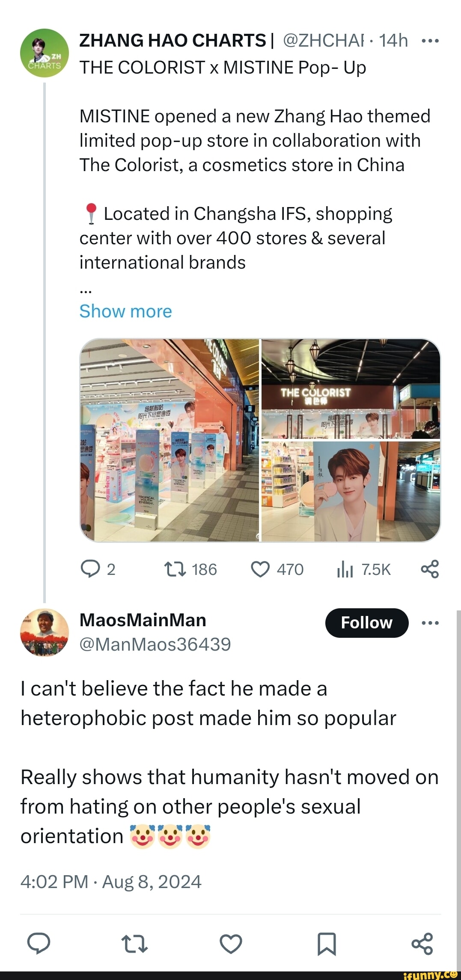Image resolution: width=461 pixels, height=980 pixels.
Task: Like the post with 470 likes
Action: click(x=260, y=569)
